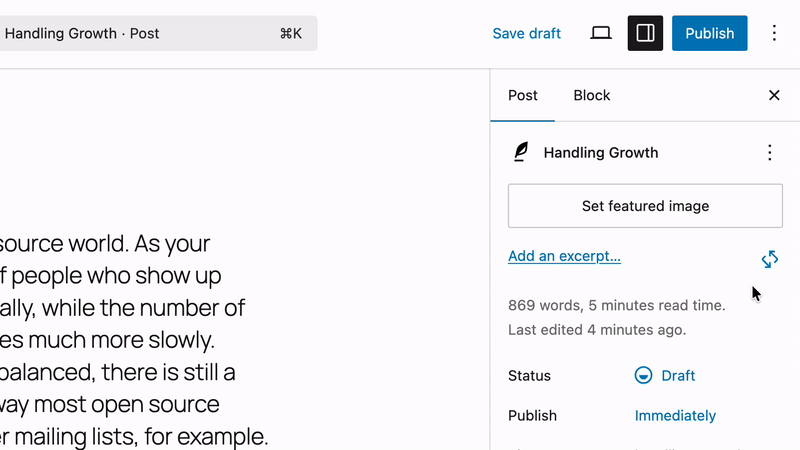This screenshot has height=450, width=800.
Task: Switch to the Post tab
Action: pyautogui.click(x=522, y=95)
